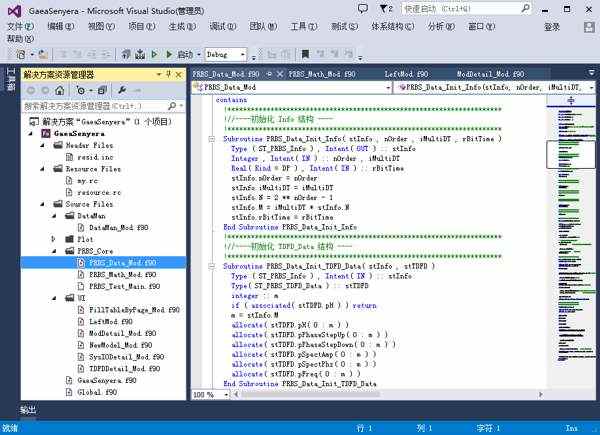Click the open file toolbar icon
Image resolution: width=600 pixels, height=435 pixels.
tap(43, 55)
